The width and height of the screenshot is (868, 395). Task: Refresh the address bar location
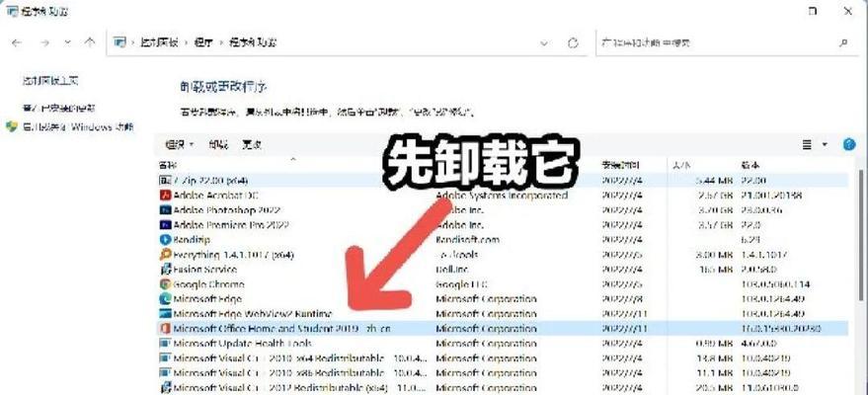[573, 43]
